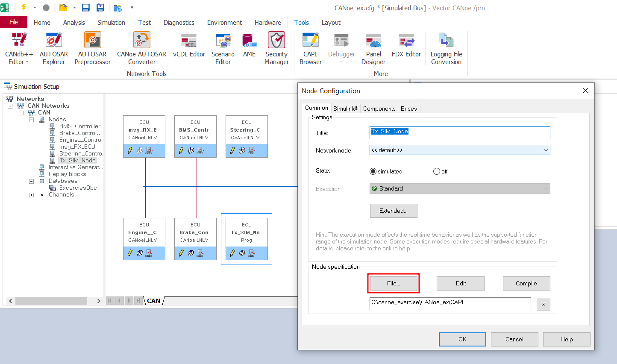Click the Help button
The height and width of the screenshot is (364, 617).
click(x=567, y=339)
